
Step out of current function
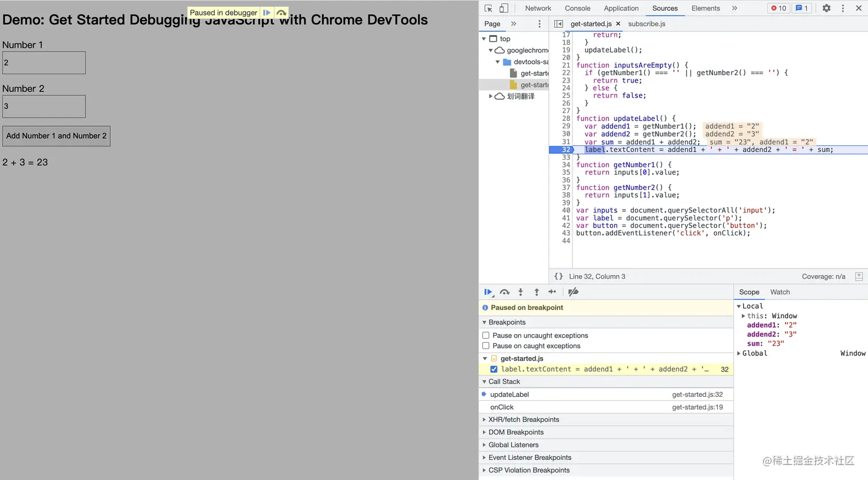(x=537, y=292)
